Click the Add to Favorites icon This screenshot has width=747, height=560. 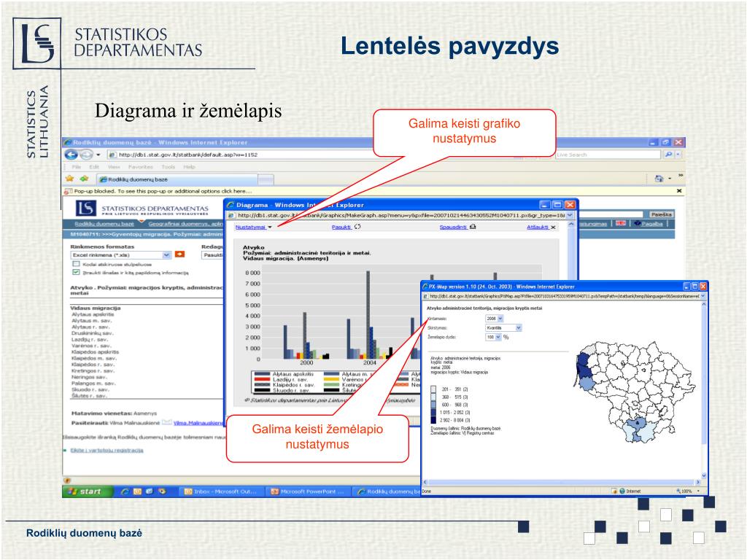85,179
